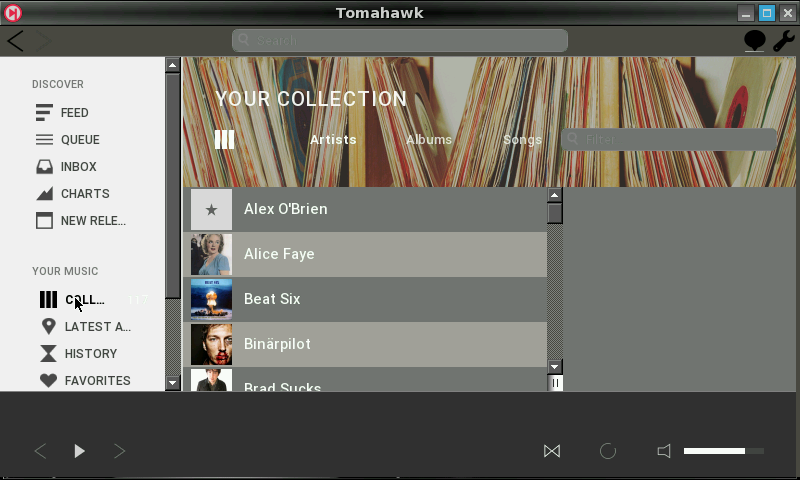The height and width of the screenshot is (480, 800).
Task: Click Binärpilot artist thumbnail
Action: tap(211, 344)
